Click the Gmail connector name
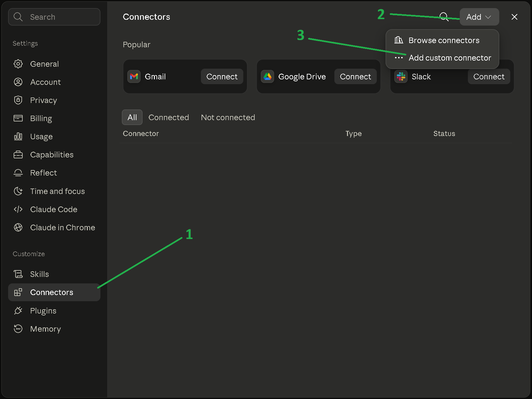This screenshot has width=532, height=399. pyautogui.click(x=155, y=76)
